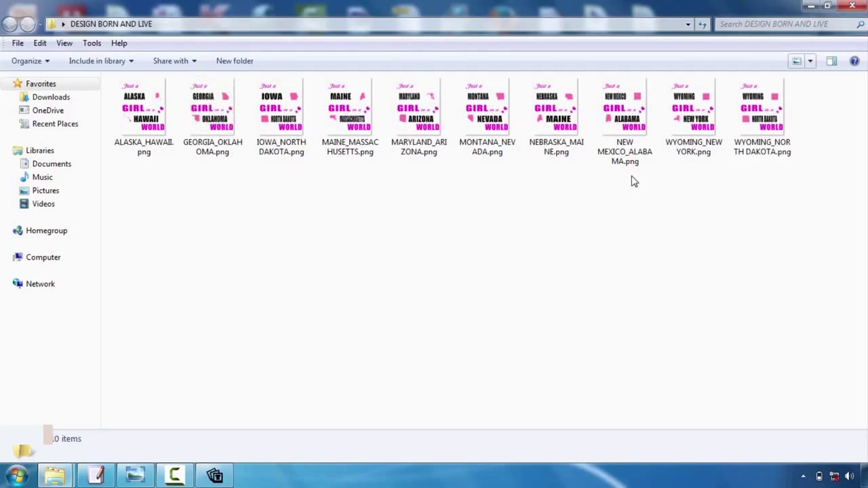Click the volume icon in system tray
This screenshot has height=488, width=868.
[x=850, y=476]
